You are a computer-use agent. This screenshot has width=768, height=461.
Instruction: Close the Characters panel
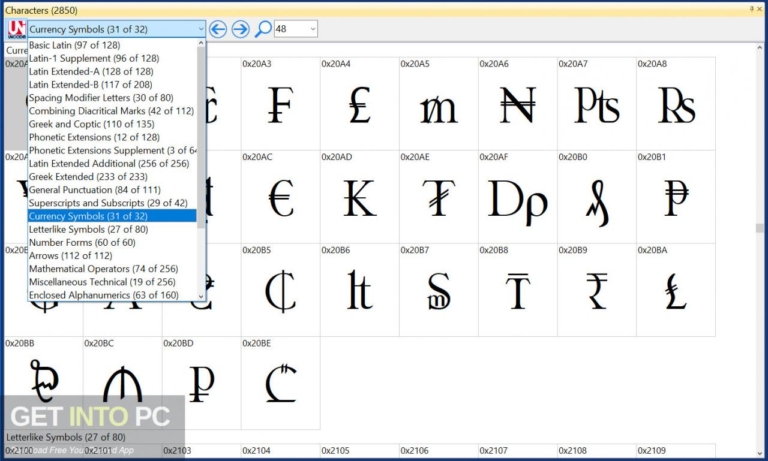tap(760, 9)
